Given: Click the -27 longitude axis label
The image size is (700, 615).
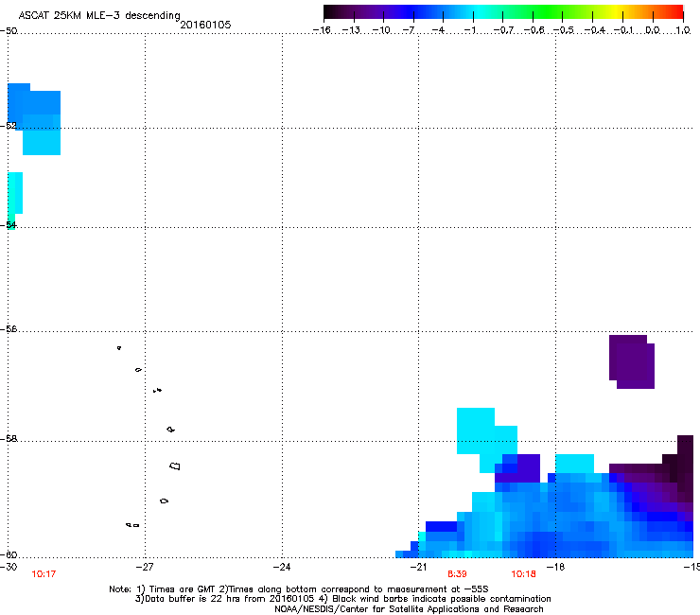Looking at the screenshot, I should pos(145,567).
